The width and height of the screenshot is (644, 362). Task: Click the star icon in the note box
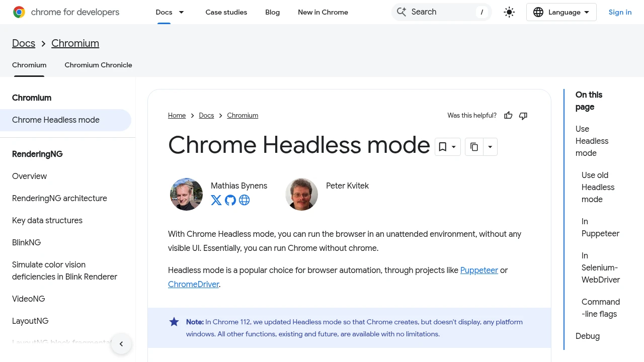point(174,322)
